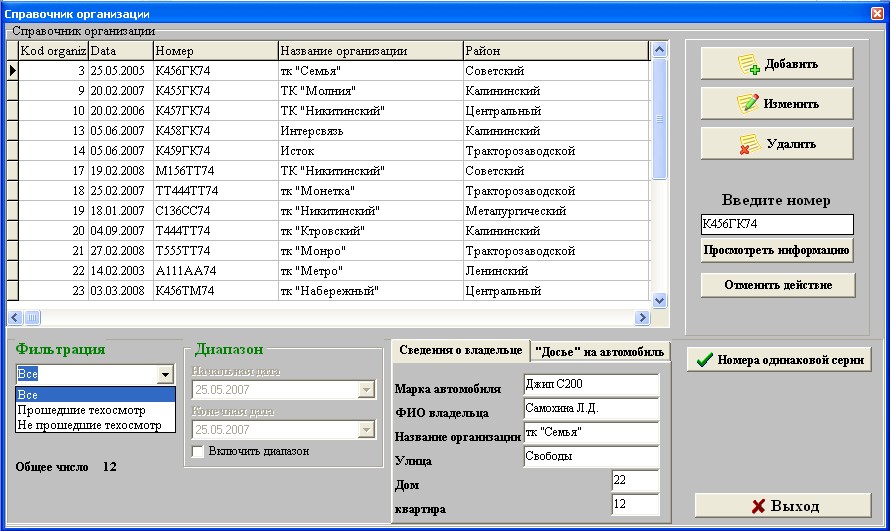
Task: Click the Удалить button with red-cross icon
Action: point(777,143)
